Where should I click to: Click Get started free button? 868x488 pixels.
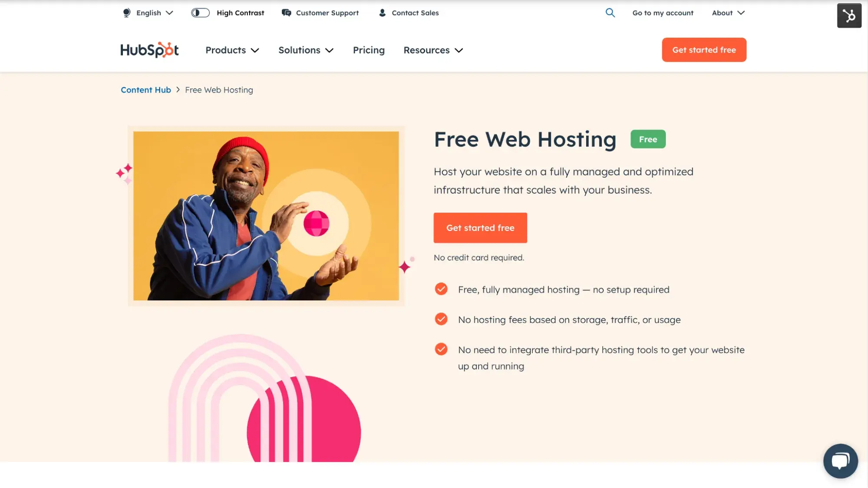click(x=480, y=228)
